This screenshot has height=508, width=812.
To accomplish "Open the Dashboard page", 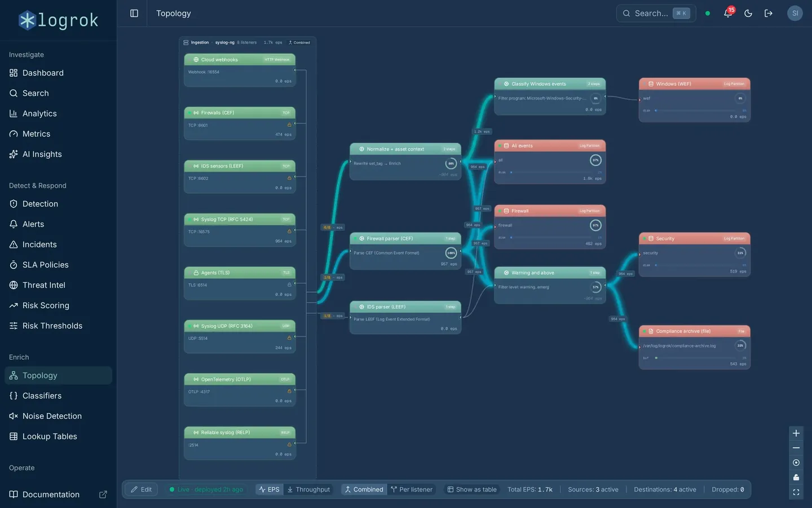I will tap(58, 73).
